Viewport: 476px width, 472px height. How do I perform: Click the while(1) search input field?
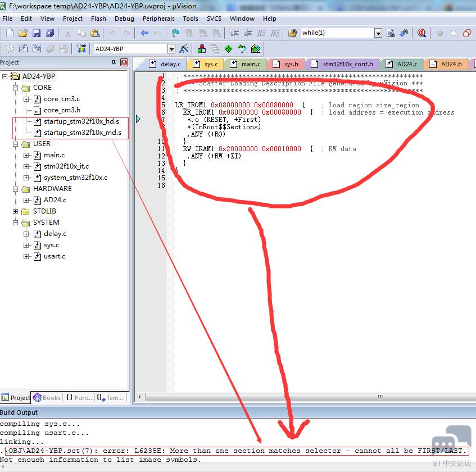point(338,33)
